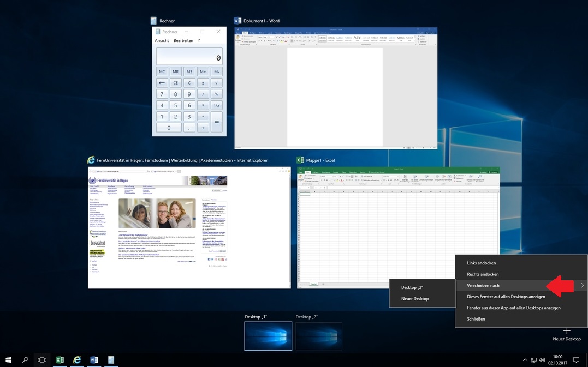The height and width of the screenshot is (367, 588).
Task: Select "Neuer Desktop" in the submenu
Action: [x=415, y=299]
